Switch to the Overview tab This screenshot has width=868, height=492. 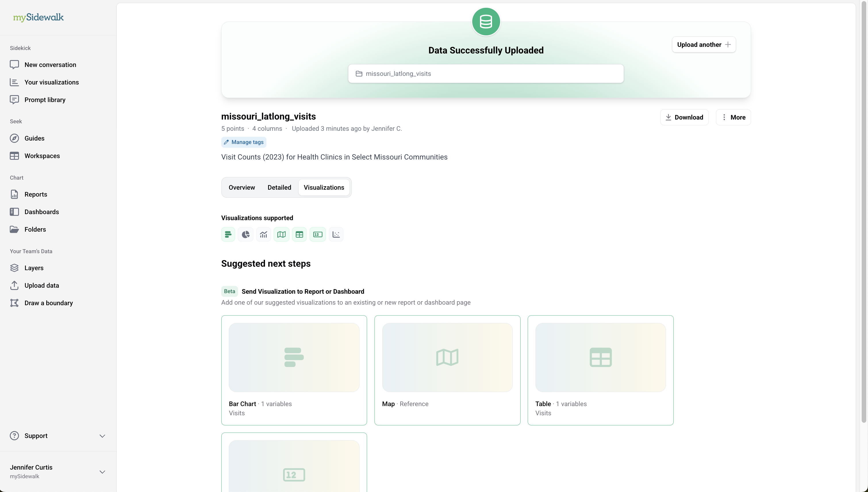[x=242, y=188]
